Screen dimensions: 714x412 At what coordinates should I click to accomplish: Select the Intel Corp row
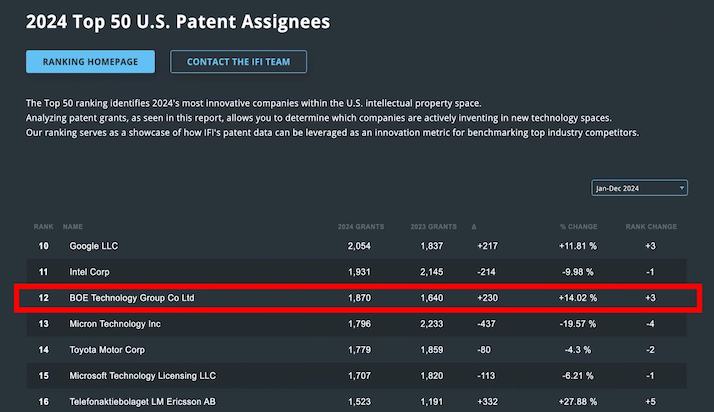89,272
